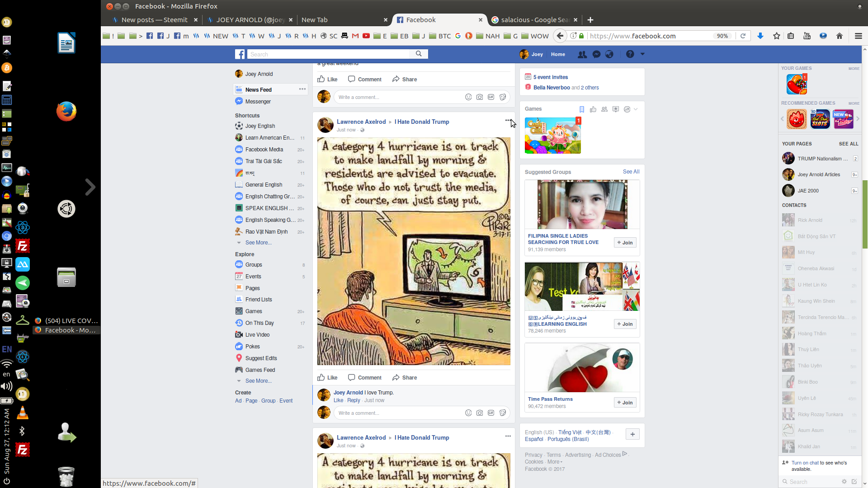Share the hurricane cartoon post
This screenshot has height=488, width=868.
point(405,378)
